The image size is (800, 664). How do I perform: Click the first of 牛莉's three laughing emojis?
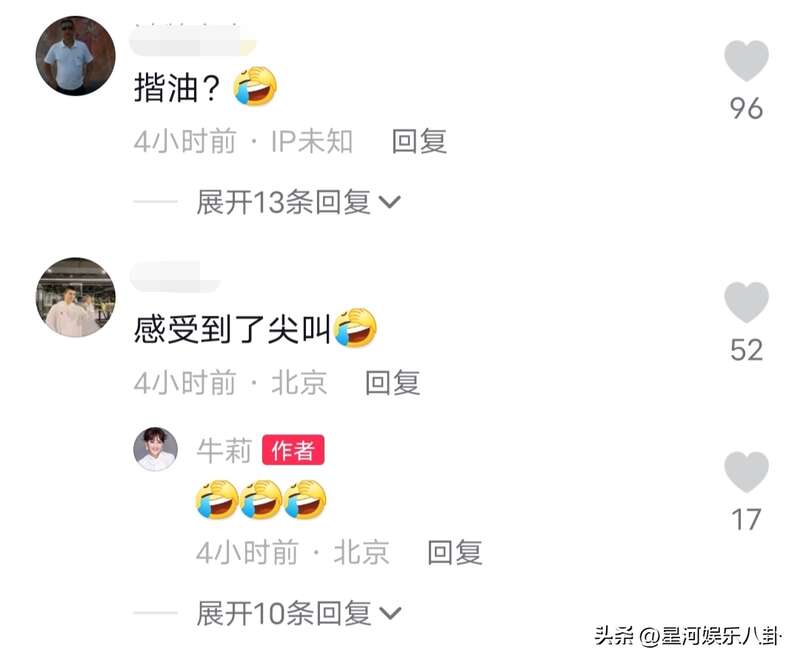click(x=217, y=499)
